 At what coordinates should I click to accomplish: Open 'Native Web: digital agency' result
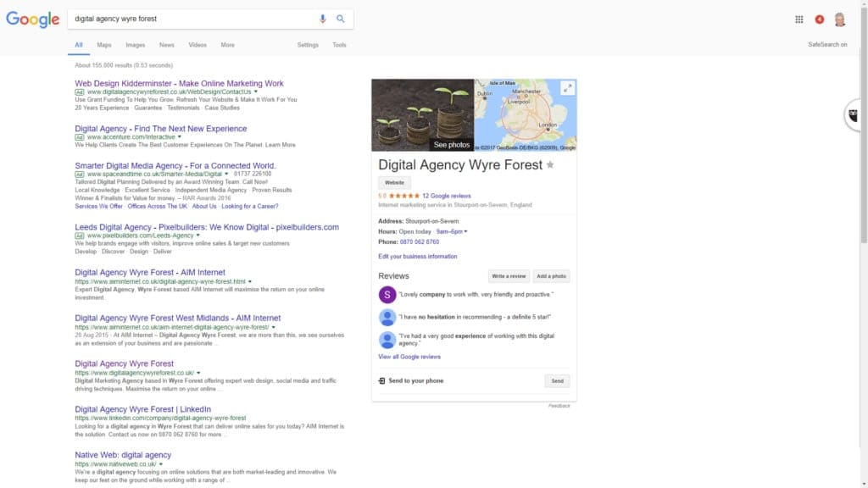point(123,455)
